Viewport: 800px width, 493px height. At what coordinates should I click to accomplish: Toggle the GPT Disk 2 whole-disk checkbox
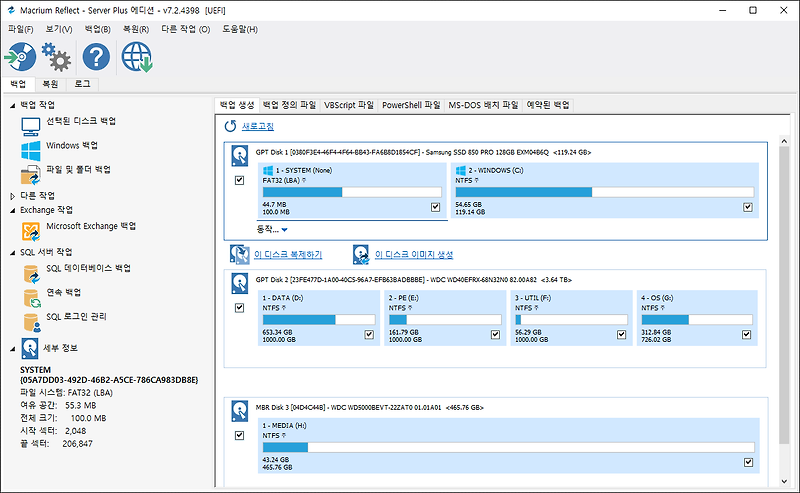[239, 308]
